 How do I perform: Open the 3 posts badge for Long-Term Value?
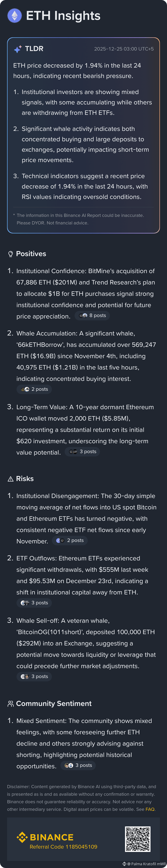(83, 452)
